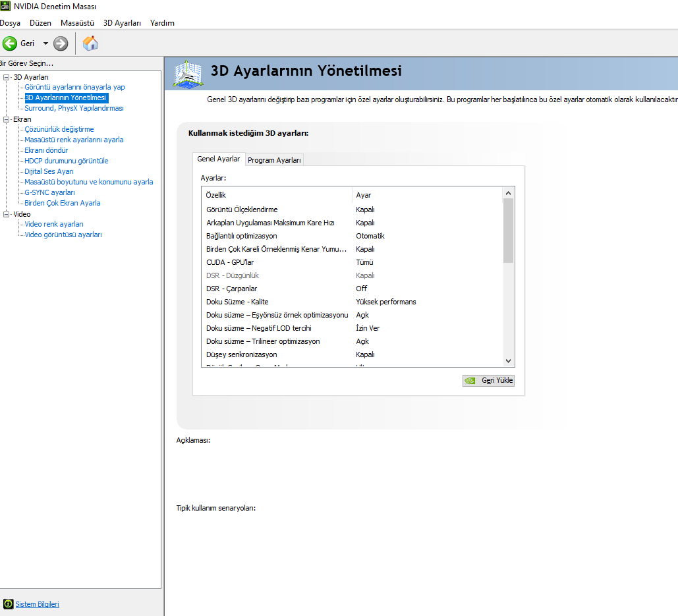The image size is (678, 616).
Task: Open Görüntü ayarlarını önayarla yap
Action: tap(74, 87)
